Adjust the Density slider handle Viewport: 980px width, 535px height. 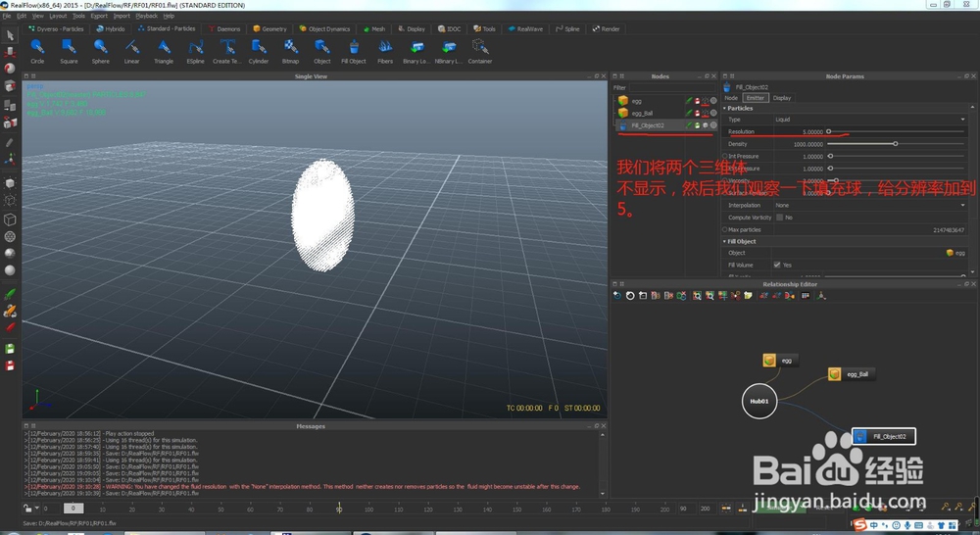[x=895, y=144]
